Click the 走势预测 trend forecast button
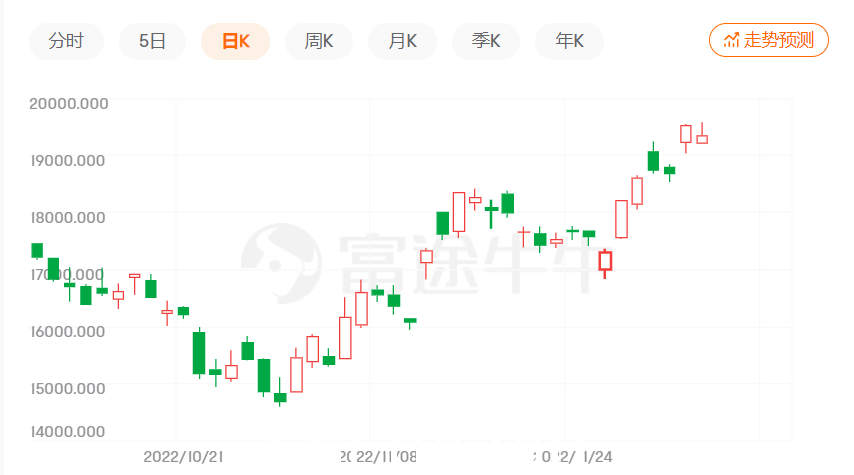This screenshot has height=475, width=854. [768, 40]
